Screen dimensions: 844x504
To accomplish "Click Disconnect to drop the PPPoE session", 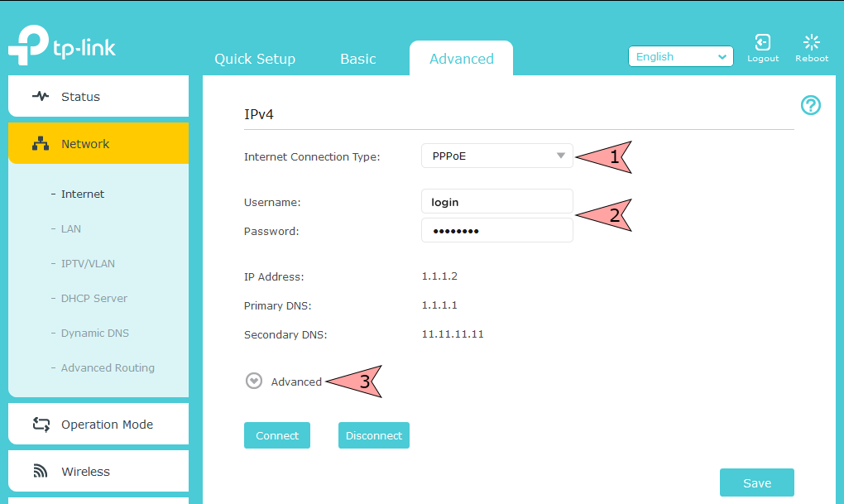I will (x=373, y=434).
